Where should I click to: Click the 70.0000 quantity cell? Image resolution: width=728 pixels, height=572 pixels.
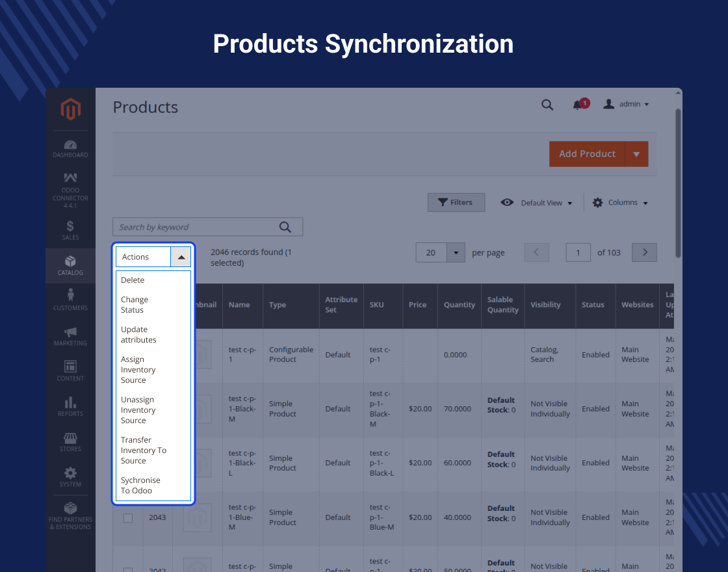(x=458, y=409)
